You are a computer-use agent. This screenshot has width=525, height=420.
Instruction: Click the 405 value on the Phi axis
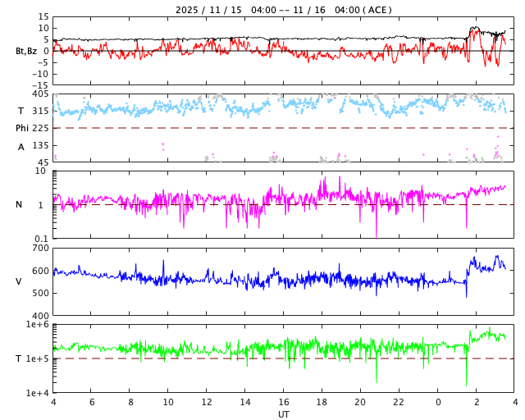40,94
